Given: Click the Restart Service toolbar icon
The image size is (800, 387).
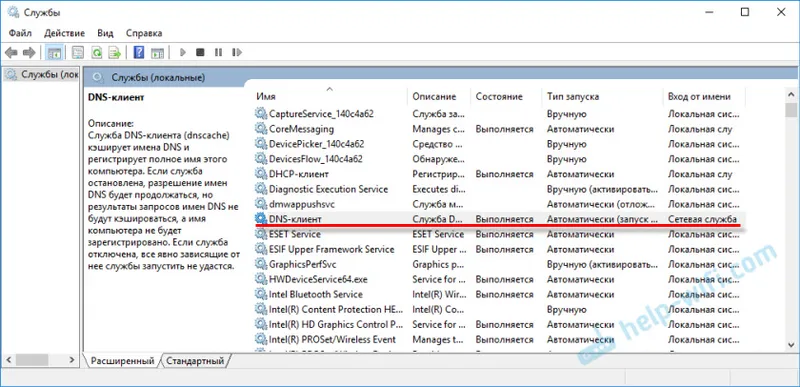Looking at the screenshot, I should [x=236, y=53].
